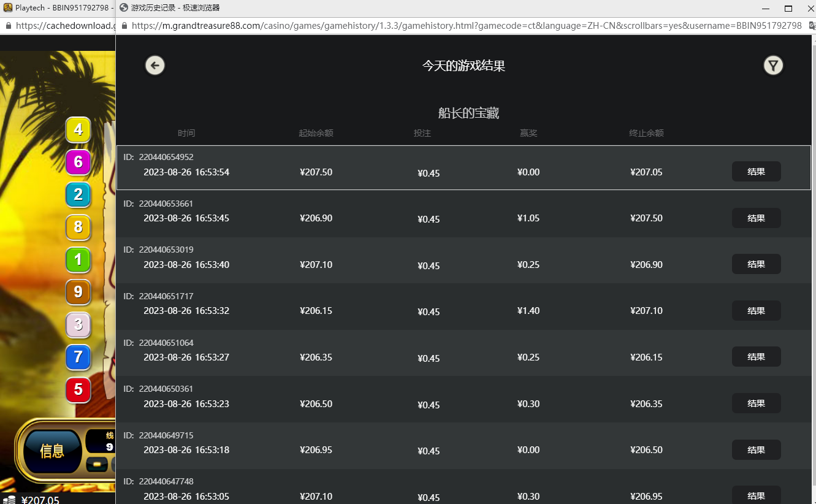The height and width of the screenshot is (504, 816).
Task: Open the filter funnel icon
Action: (773, 65)
